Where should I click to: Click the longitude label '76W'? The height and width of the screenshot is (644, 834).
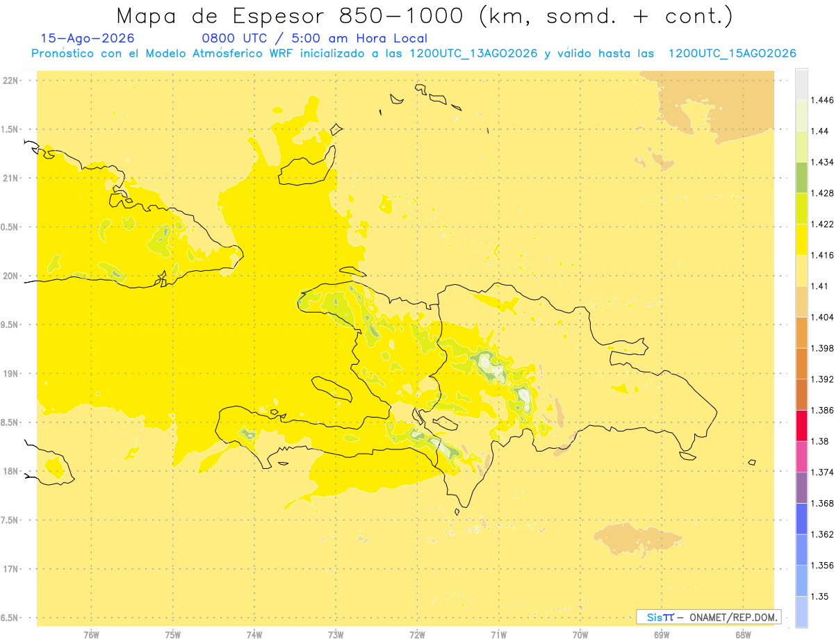[91, 634]
